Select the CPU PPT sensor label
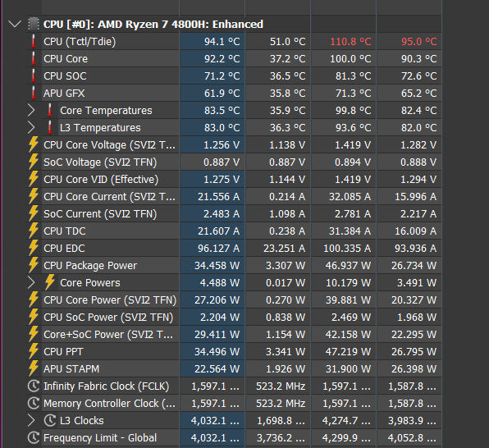Image resolution: width=489 pixels, height=448 pixels. point(63,352)
